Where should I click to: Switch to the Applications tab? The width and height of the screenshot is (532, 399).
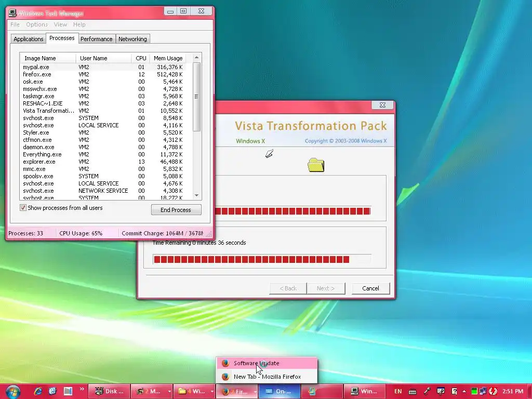(28, 38)
